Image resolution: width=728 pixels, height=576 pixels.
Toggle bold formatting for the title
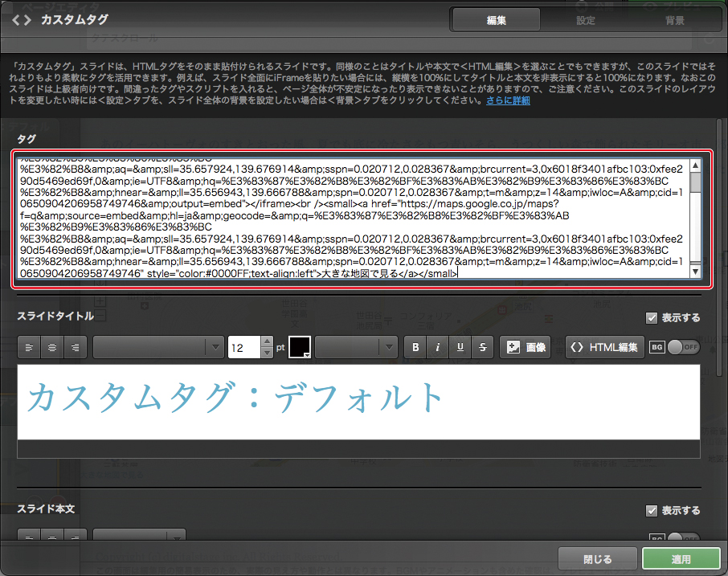(x=415, y=347)
